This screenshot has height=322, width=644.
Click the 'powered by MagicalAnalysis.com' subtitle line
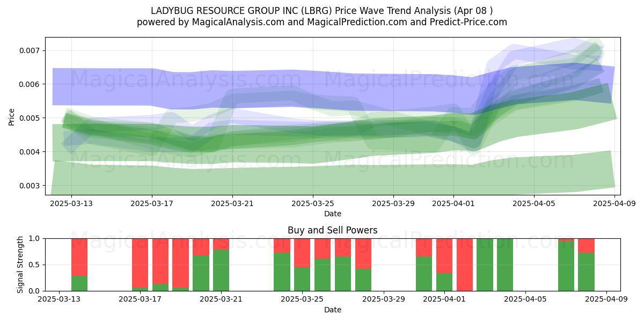pos(322,22)
